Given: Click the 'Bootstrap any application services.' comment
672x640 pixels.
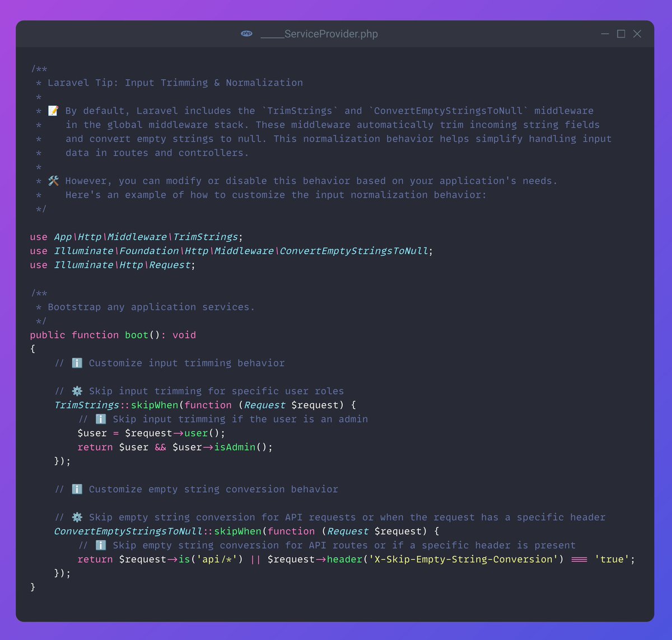Looking at the screenshot, I should 151,307.
